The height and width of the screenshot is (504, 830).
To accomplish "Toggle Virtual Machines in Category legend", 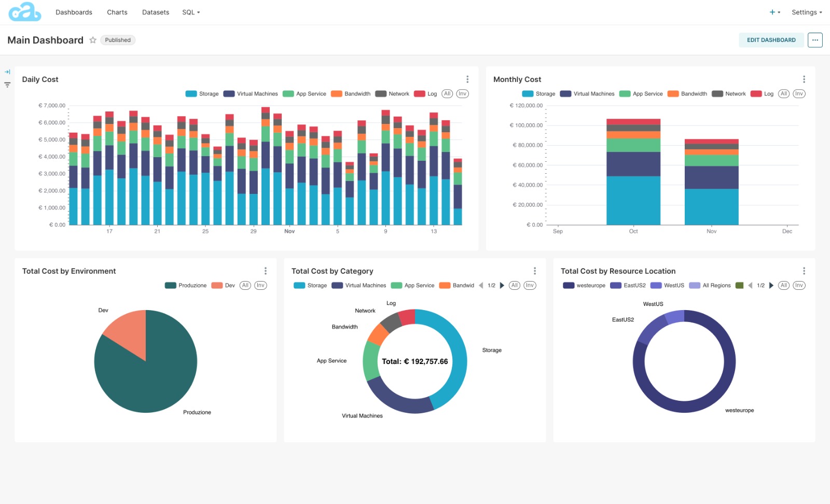I will (x=359, y=286).
